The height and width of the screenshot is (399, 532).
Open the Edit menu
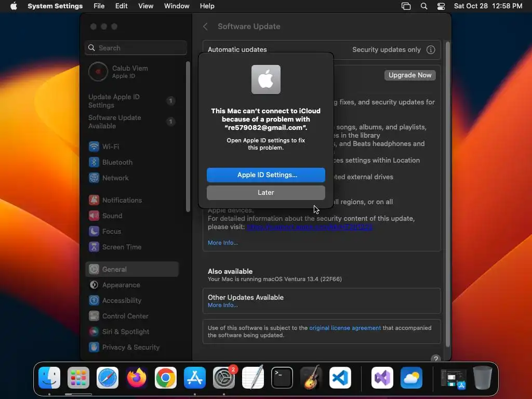(x=121, y=6)
